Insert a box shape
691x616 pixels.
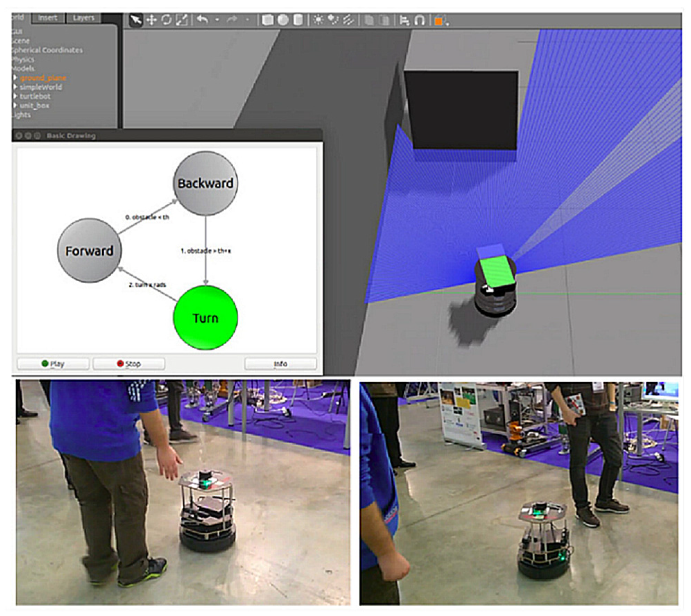coord(267,20)
